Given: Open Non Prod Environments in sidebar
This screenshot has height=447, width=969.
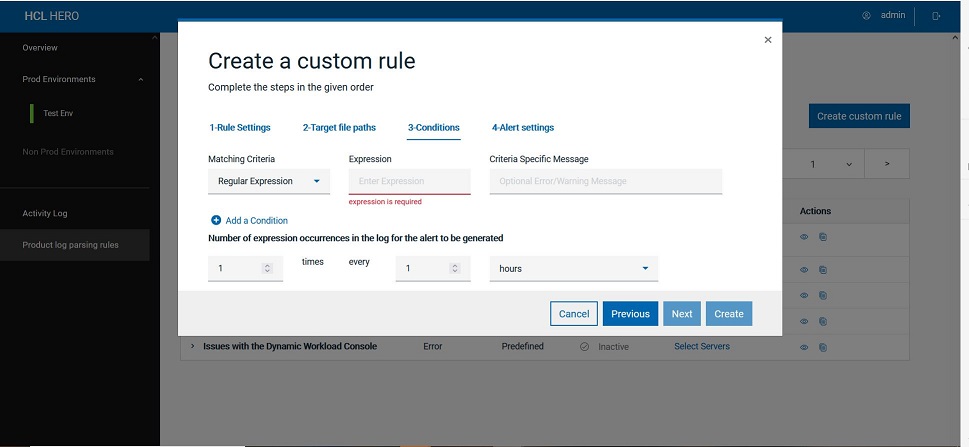Looking at the screenshot, I should [68, 151].
